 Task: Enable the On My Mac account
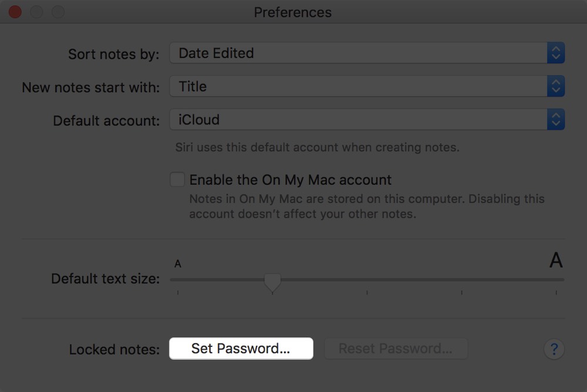177,180
